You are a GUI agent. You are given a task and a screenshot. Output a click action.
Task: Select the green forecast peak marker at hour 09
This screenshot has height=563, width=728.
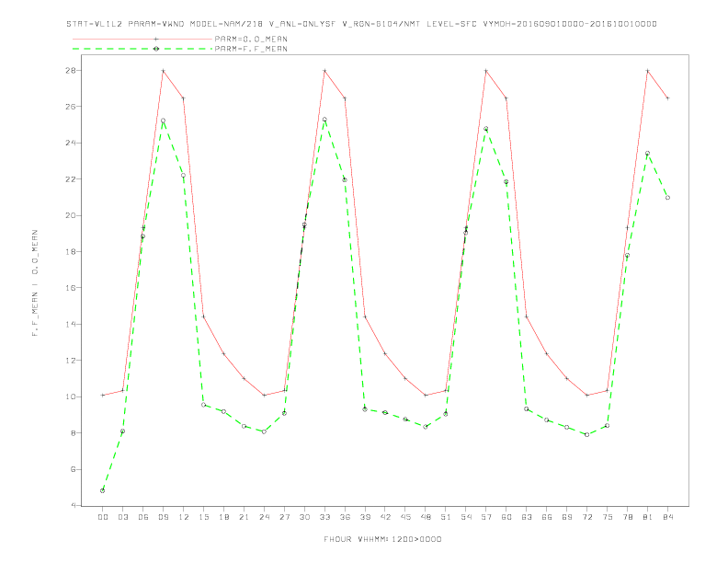click(x=163, y=121)
